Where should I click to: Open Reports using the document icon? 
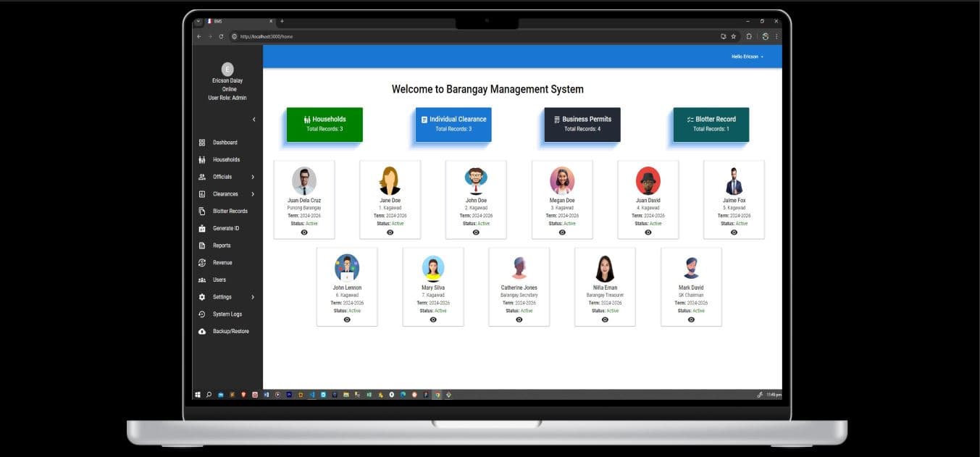(202, 245)
